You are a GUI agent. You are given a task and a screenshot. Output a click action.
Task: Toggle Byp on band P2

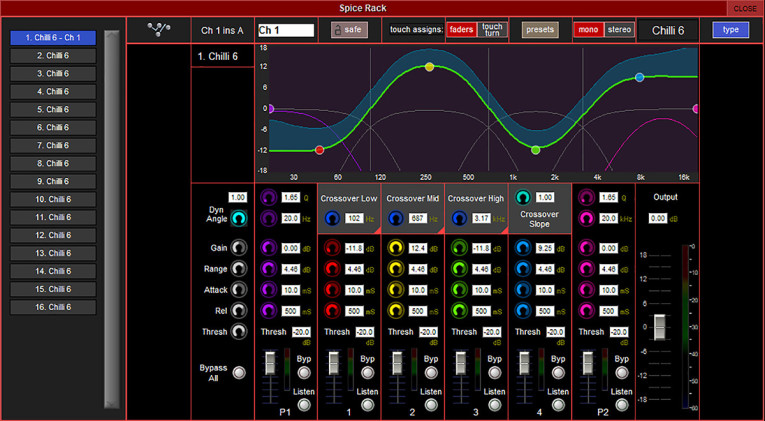(622, 373)
